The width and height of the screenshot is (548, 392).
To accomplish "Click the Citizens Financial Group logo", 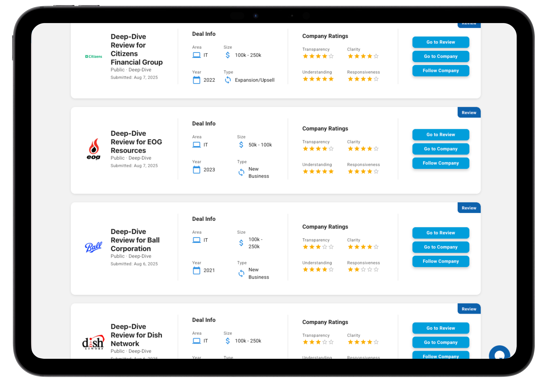I will pyautogui.click(x=94, y=57).
